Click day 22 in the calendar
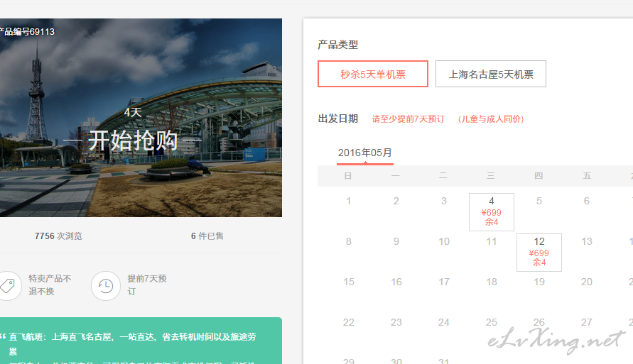Screen dimensions: 633x364 (349, 322)
